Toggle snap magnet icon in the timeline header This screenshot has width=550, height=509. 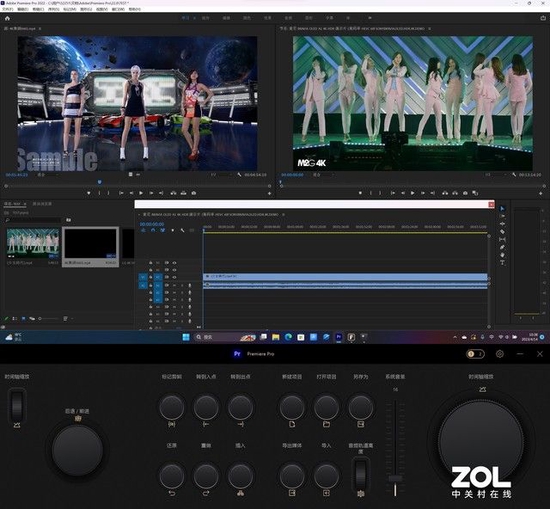click(153, 230)
